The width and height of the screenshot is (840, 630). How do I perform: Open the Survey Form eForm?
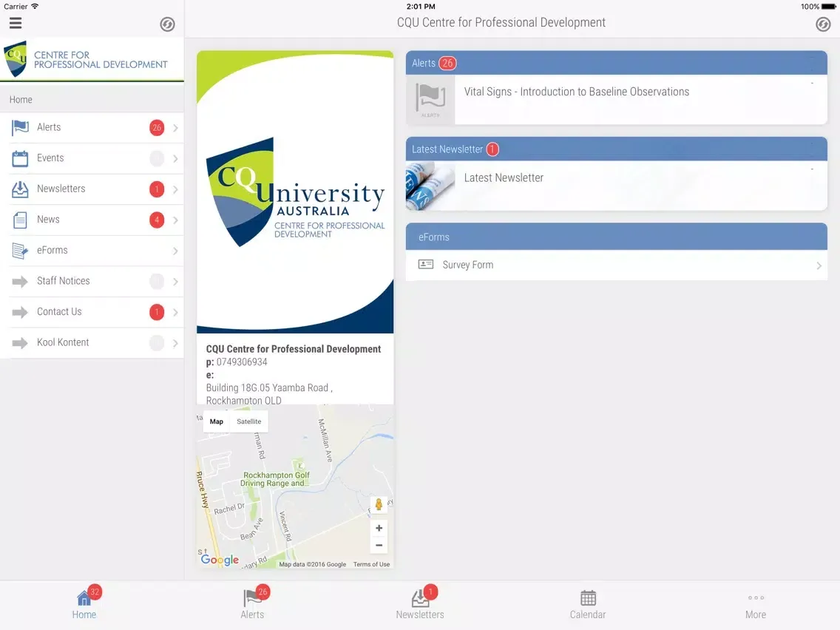(617, 265)
